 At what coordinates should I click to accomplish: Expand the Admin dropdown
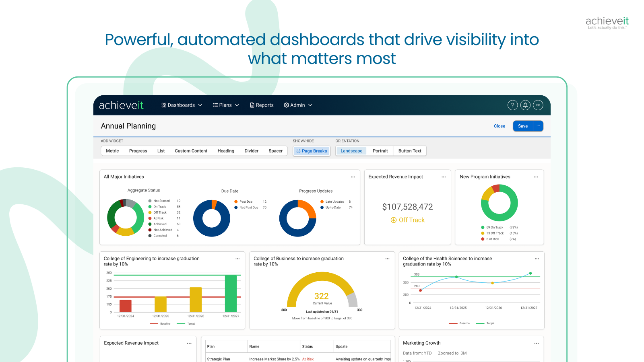click(x=298, y=105)
